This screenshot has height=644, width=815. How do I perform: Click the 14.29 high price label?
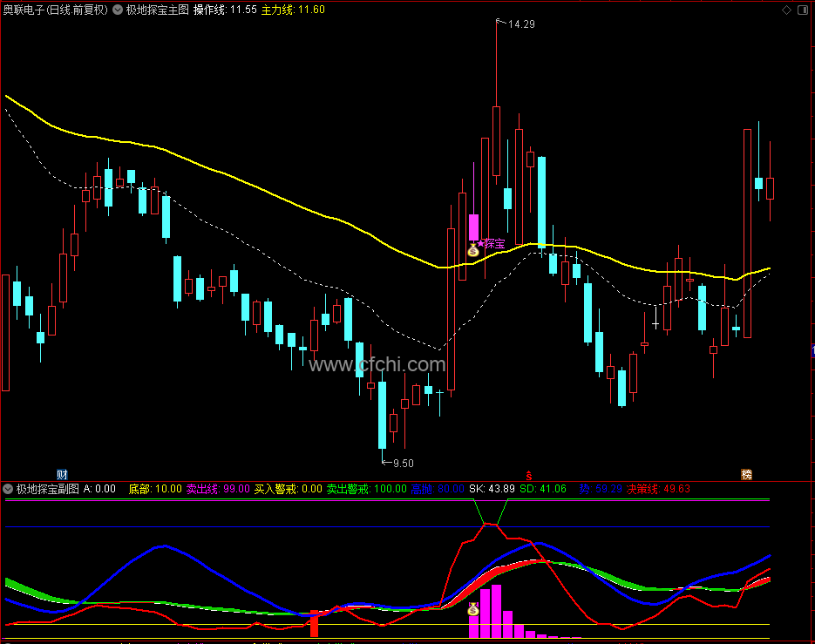[521, 24]
